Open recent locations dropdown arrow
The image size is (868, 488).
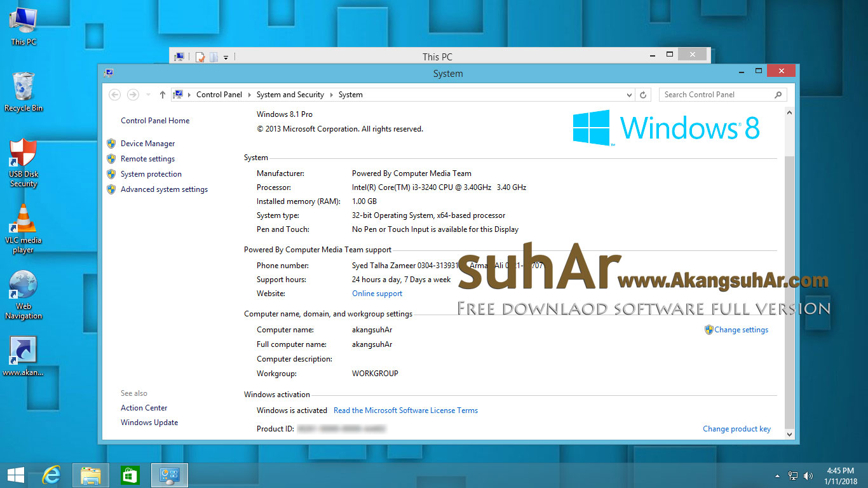click(x=148, y=95)
